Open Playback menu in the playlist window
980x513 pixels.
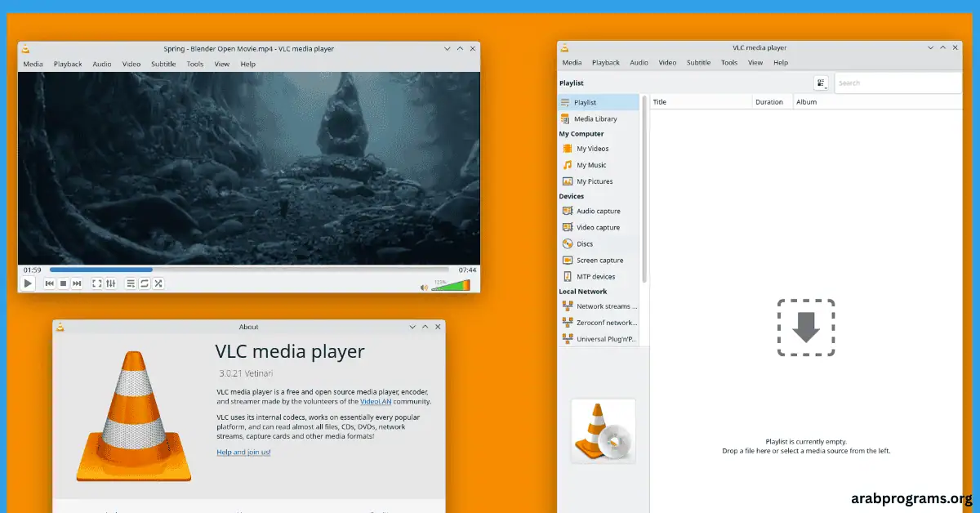coord(606,62)
